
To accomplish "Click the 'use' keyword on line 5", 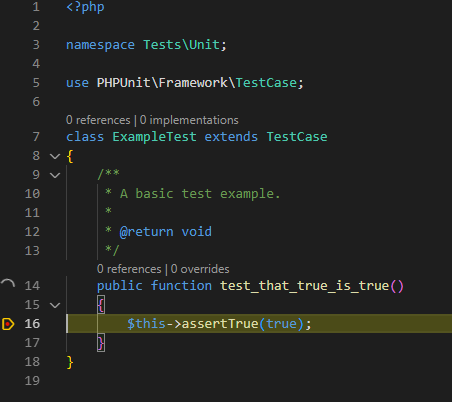I will point(77,83).
